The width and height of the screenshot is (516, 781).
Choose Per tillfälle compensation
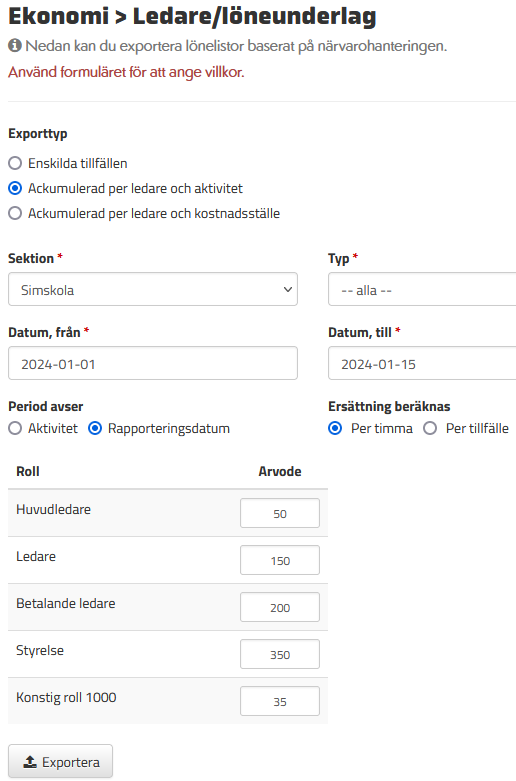click(430, 428)
